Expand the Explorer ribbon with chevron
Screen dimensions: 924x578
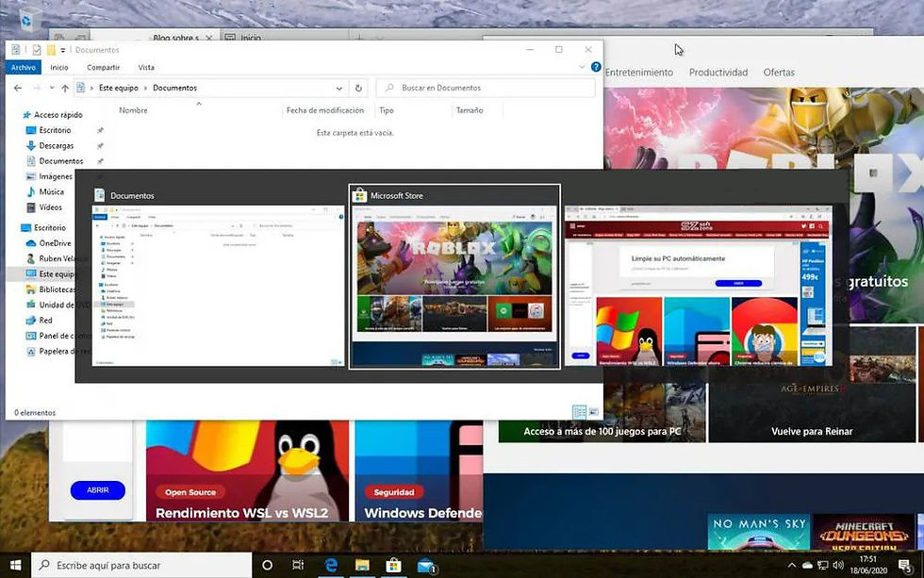pyautogui.click(x=582, y=67)
